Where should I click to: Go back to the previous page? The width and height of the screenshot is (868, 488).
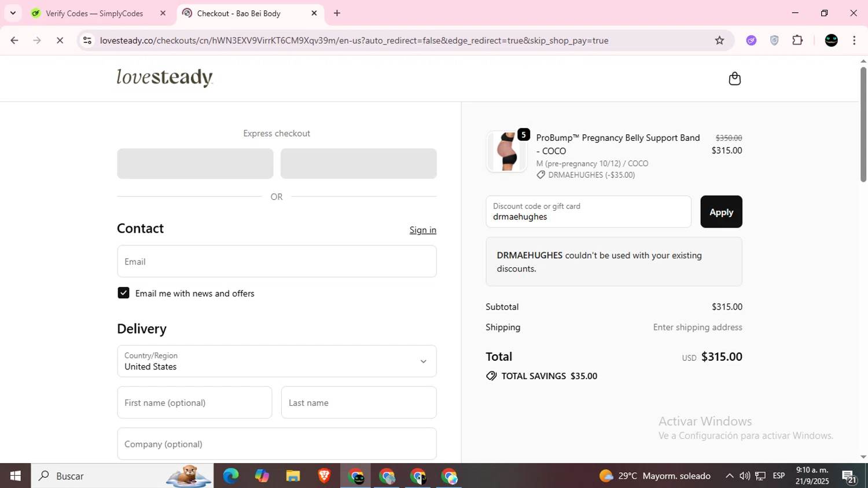(14, 41)
